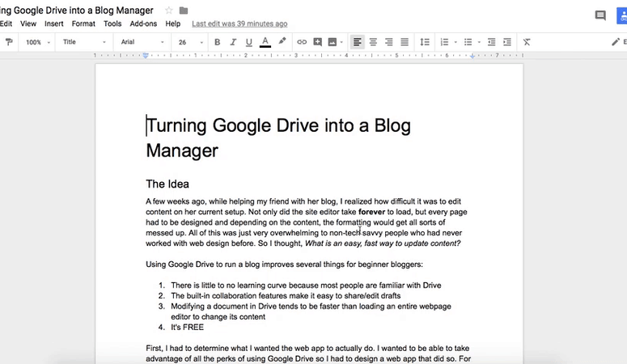The image size is (627, 364).
Task: Open the highlight color pen tool
Action: [282, 41]
